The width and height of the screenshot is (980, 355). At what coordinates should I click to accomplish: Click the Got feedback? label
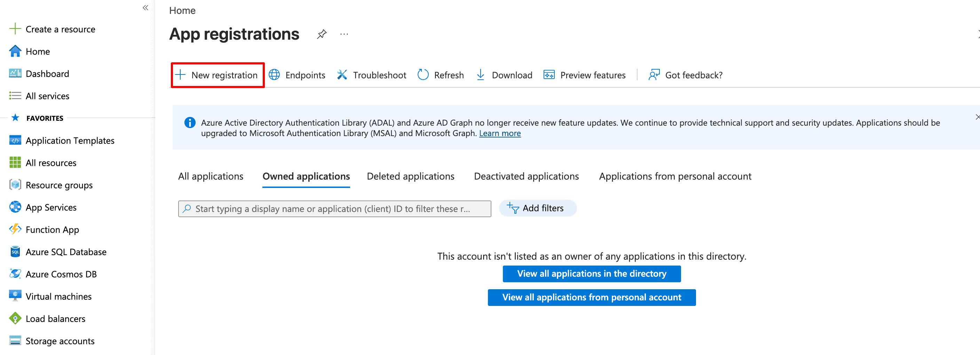tap(694, 75)
